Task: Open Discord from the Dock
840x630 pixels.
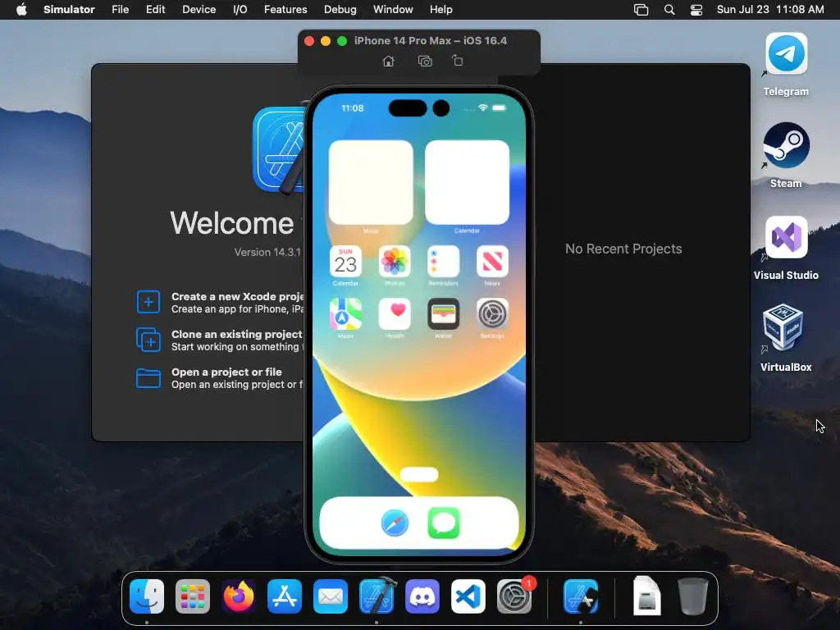Action: (x=422, y=596)
